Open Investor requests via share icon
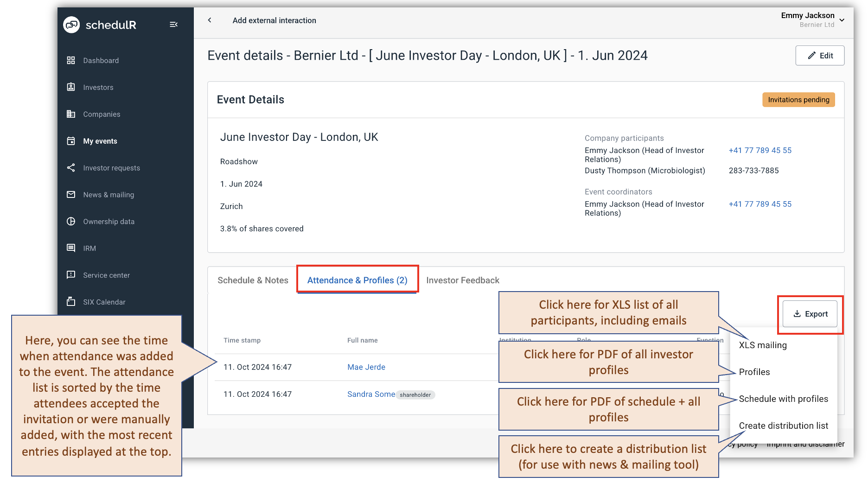 coord(71,168)
